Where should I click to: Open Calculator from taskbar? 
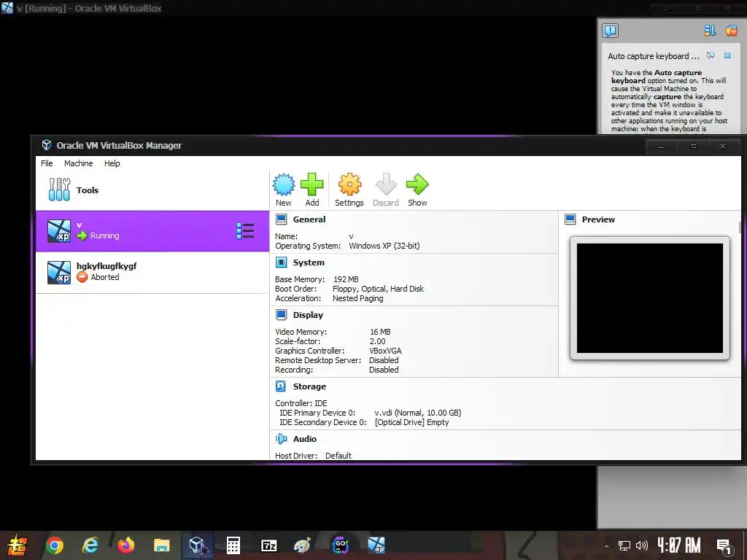(x=233, y=545)
